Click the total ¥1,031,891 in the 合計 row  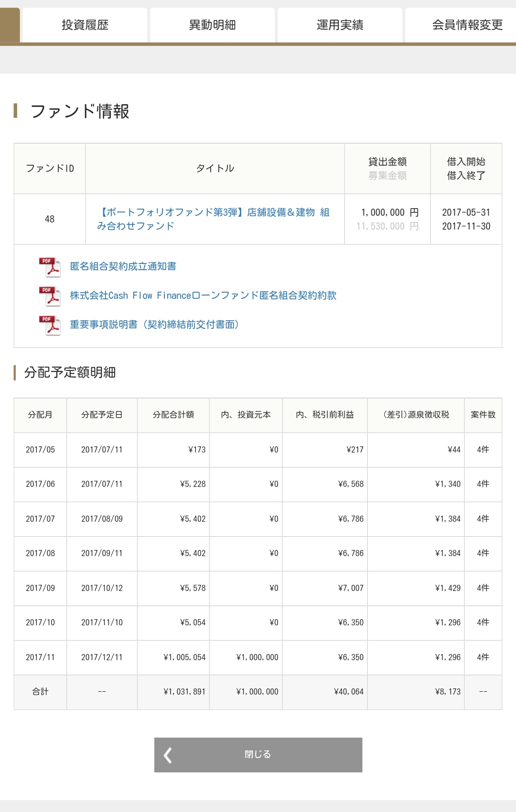pos(184,692)
